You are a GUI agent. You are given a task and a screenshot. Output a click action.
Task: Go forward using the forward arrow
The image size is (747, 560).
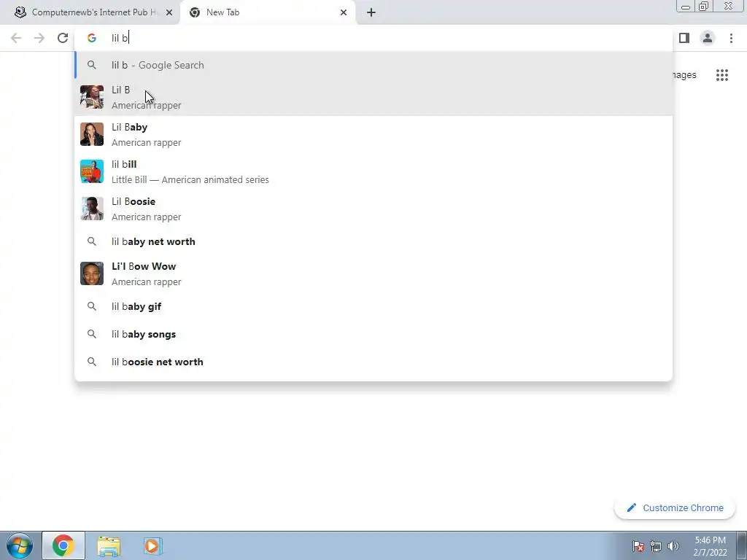(x=39, y=38)
